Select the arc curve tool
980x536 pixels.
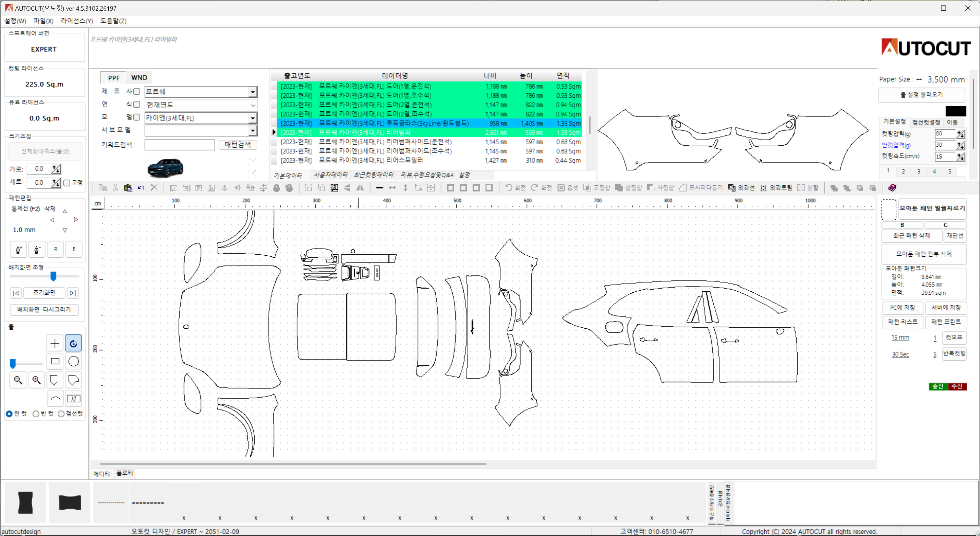(55, 399)
